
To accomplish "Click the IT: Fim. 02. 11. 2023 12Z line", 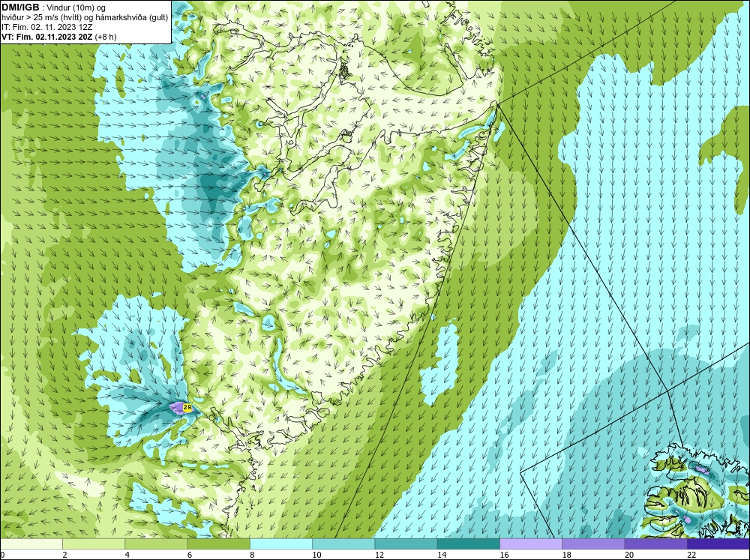I will (46, 27).
